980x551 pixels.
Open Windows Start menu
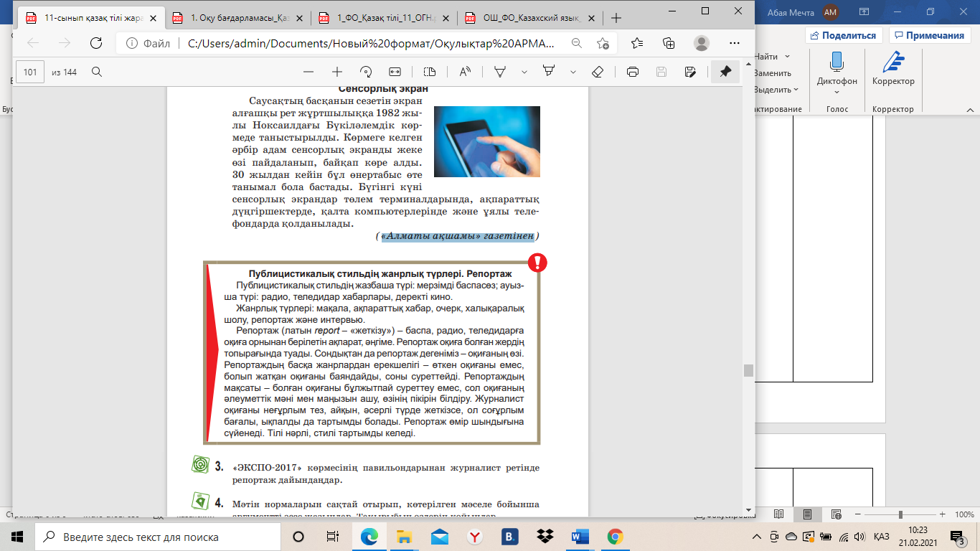(x=17, y=537)
